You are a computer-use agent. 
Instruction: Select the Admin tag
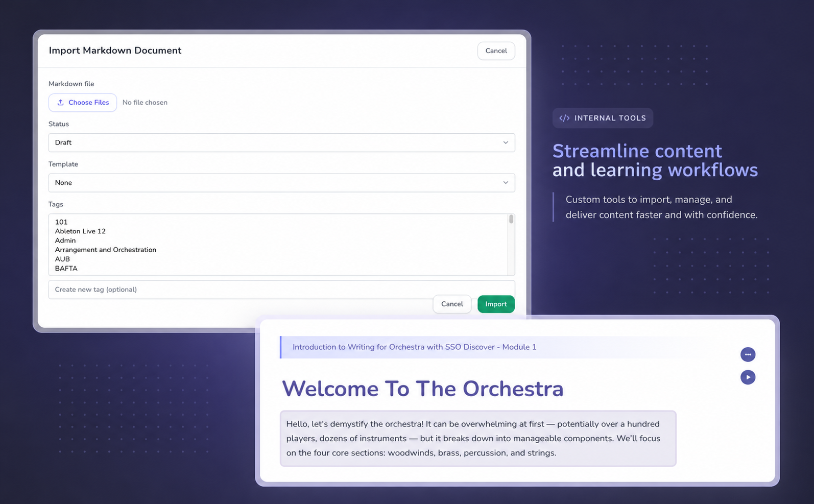click(65, 241)
